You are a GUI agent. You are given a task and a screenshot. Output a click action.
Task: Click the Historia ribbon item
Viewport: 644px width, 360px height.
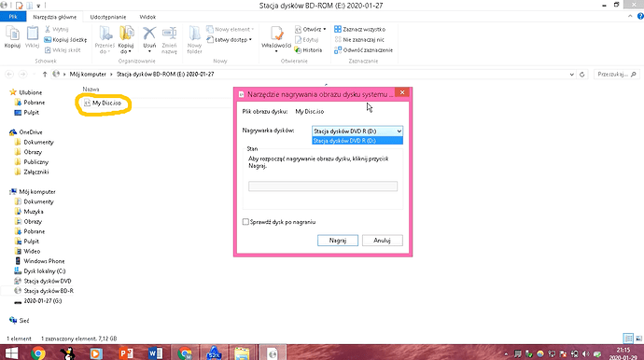pos(308,50)
